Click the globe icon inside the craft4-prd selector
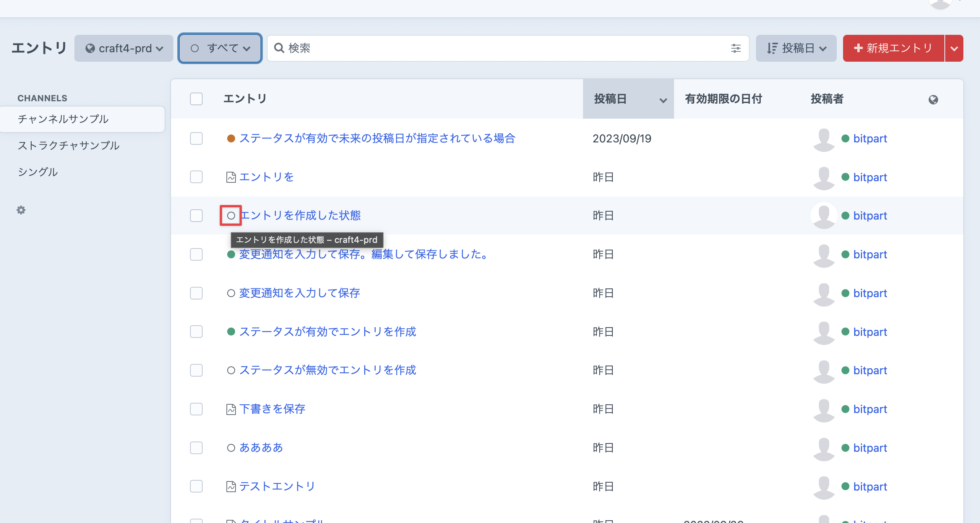 (90, 48)
